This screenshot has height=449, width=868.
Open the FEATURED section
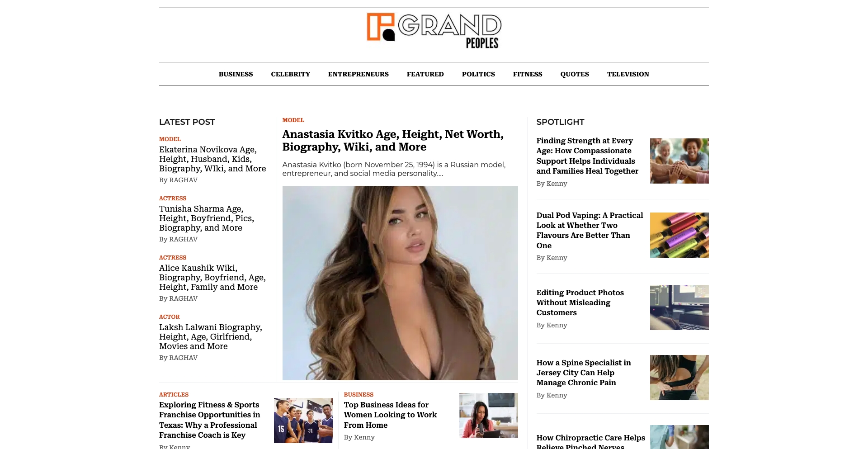425,74
